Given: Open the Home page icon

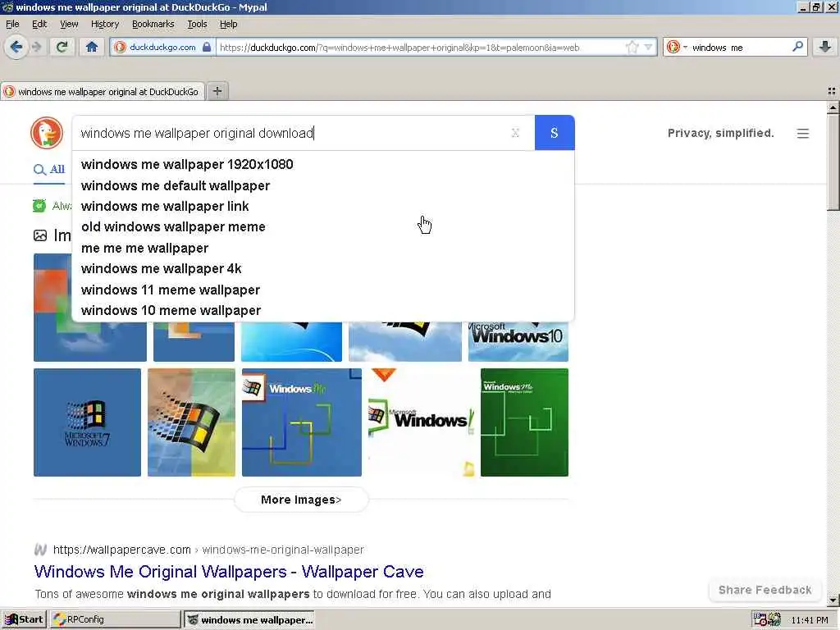Looking at the screenshot, I should click(x=92, y=47).
